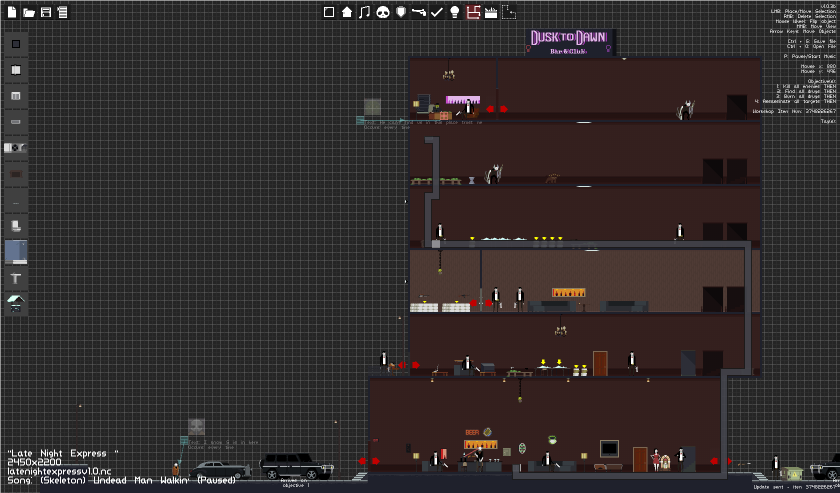Select the jukebox on the ground floor
The width and height of the screenshot is (840, 493).
(x=665, y=463)
